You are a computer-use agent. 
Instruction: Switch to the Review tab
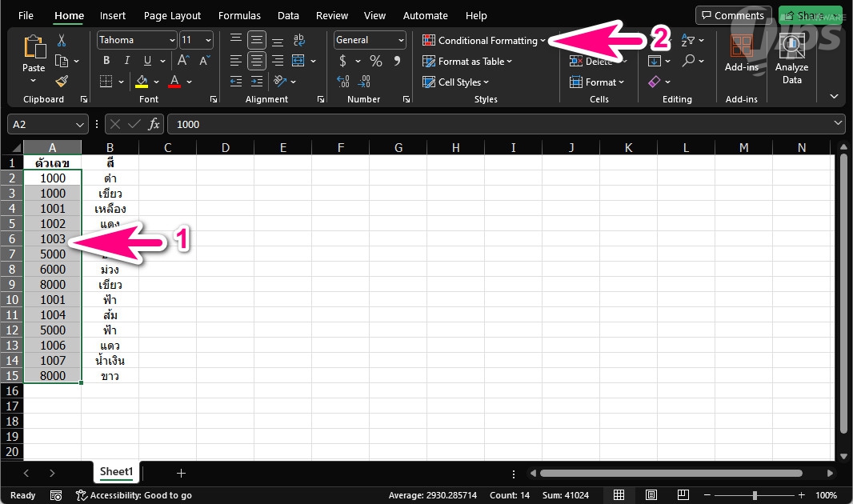pyautogui.click(x=332, y=15)
